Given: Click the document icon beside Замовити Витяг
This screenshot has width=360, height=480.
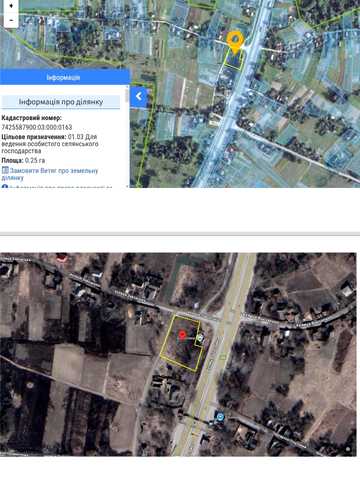Looking at the screenshot, I should [x=5, y=170].
